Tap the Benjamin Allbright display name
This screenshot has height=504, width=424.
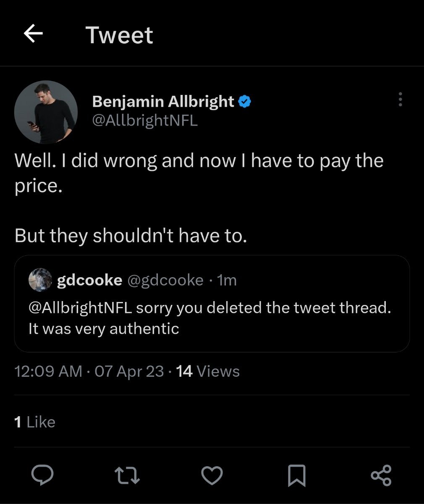[x=163, y=102]
